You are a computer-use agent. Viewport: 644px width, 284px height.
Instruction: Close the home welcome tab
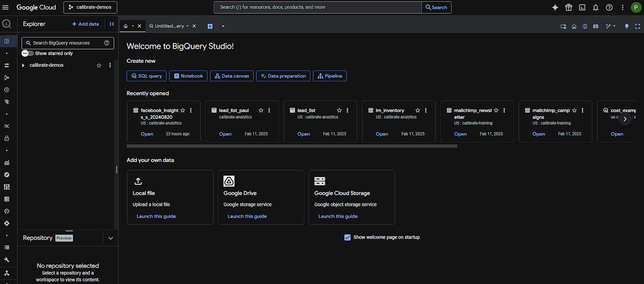click(140, 26)
